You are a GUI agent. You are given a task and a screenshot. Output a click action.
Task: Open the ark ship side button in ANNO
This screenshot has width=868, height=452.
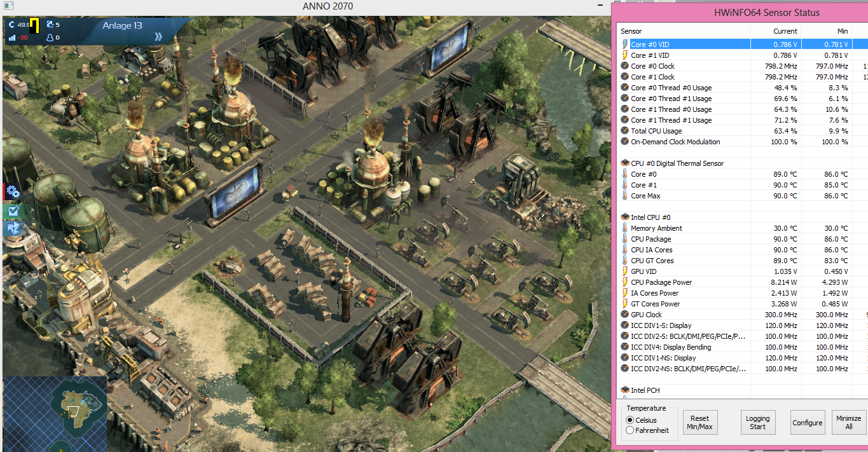click(x=12, y=228)
